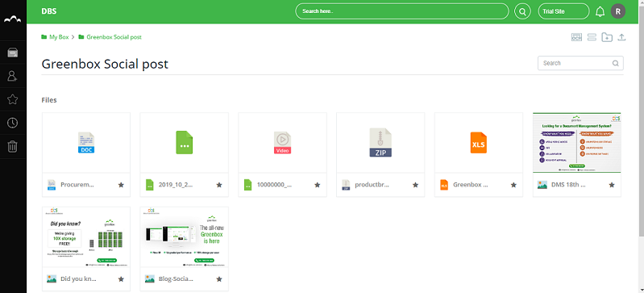Screen dimensions: 644x293
Task: Focus the folder Search field
Action: tap(580, 64)
